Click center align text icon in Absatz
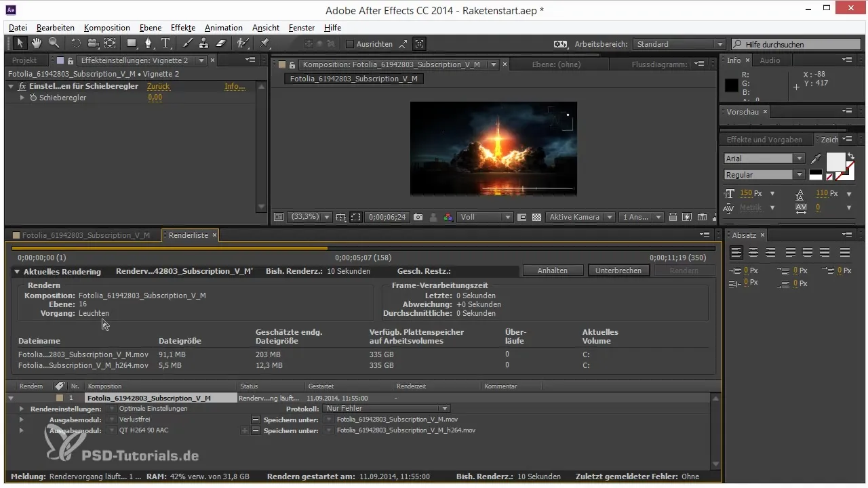 [x=753, y=252]
